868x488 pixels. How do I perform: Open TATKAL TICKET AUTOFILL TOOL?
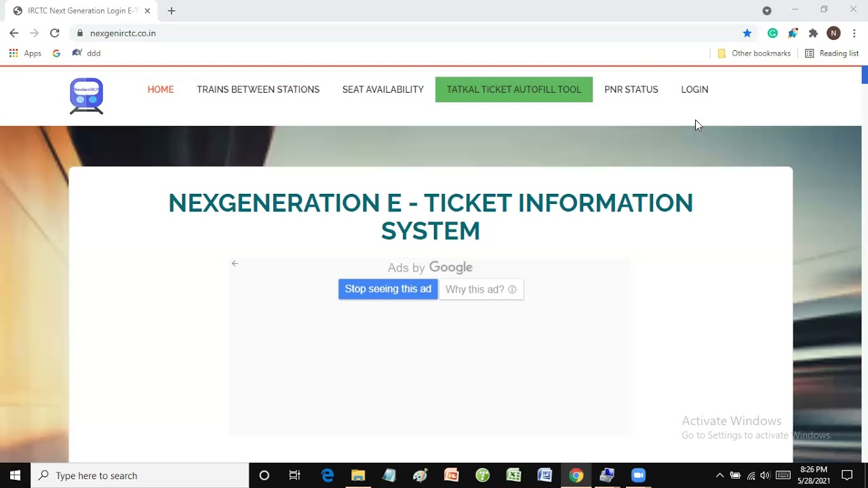[514, 89]
